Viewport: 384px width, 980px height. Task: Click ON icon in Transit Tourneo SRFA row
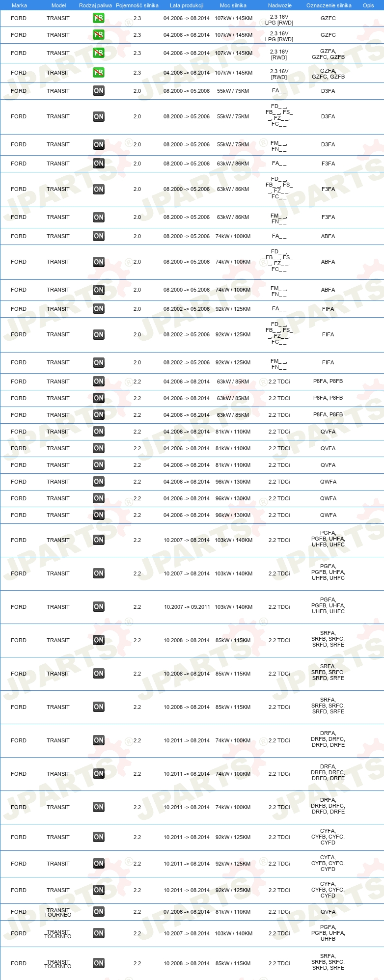99,963
